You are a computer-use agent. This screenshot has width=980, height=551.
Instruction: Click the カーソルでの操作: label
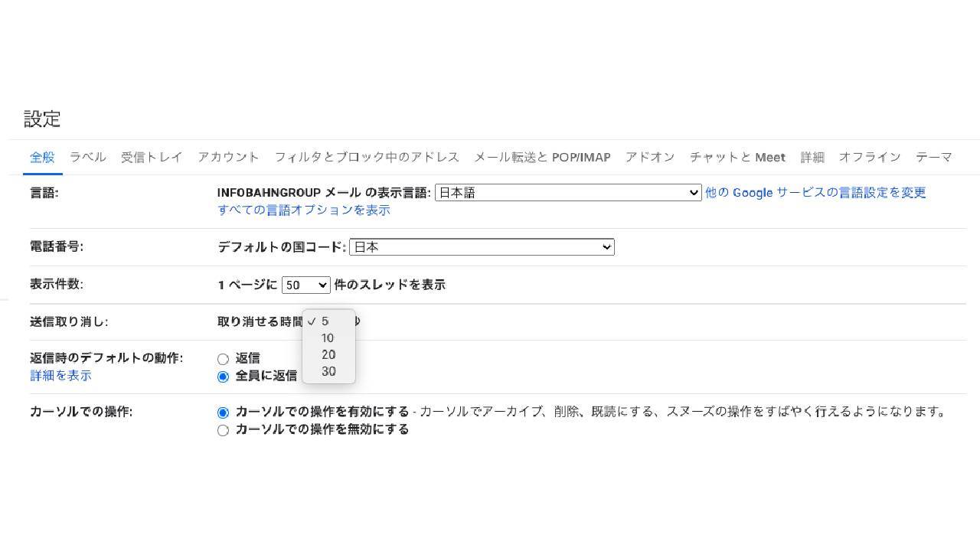81,412
